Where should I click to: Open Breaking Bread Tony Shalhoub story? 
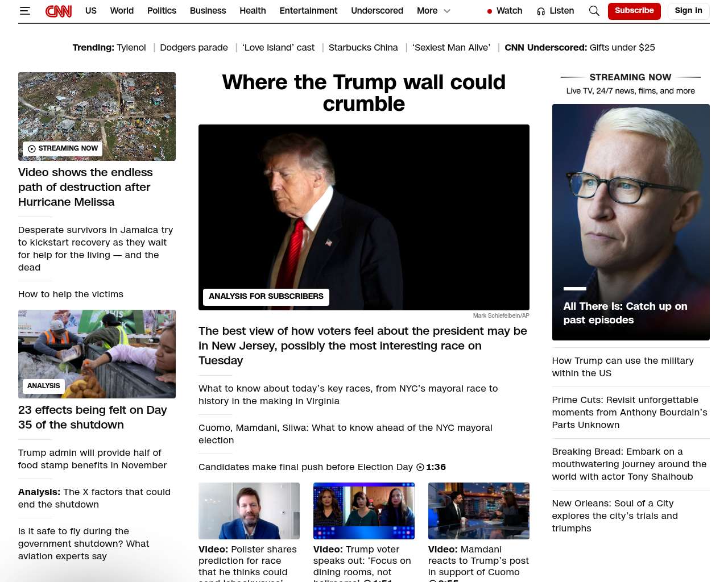(x=629, y=464)
